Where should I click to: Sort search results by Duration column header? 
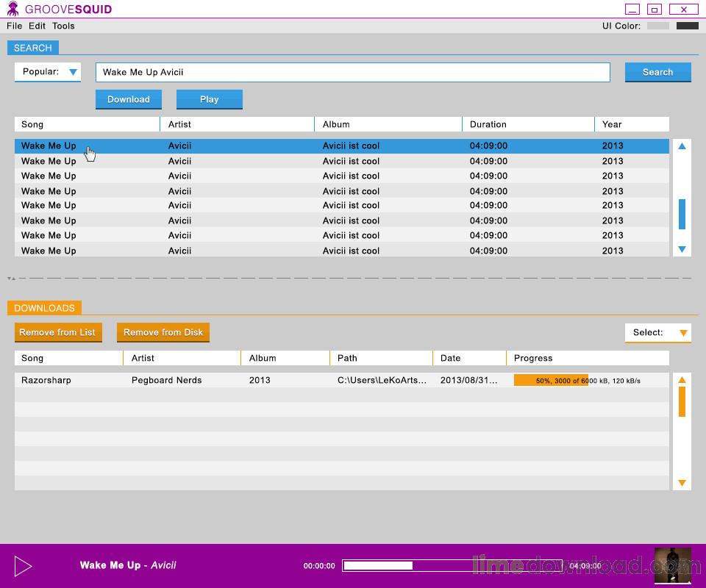pyautogui.click(x=528, y=124)
